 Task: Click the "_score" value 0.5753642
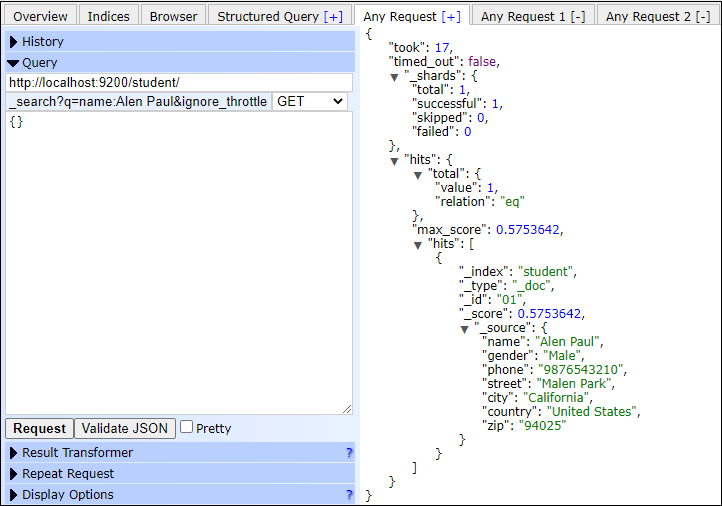[x=549, y=314]
